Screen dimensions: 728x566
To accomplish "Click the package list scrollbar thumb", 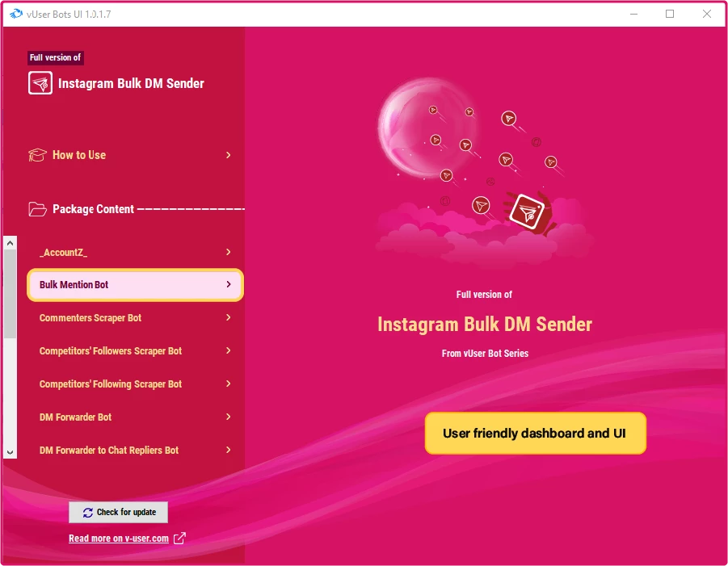I will (x=10, y=294).
